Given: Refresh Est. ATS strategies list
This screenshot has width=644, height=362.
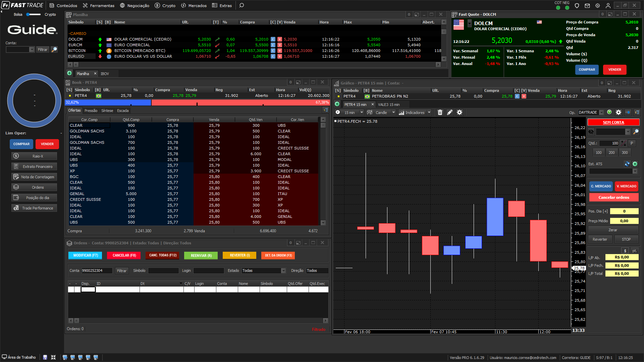Looking at the screenshot, I should click(627, 164).
